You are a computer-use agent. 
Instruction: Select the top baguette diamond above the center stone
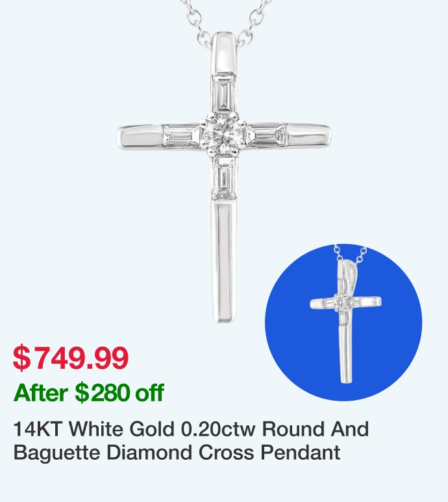224,93
